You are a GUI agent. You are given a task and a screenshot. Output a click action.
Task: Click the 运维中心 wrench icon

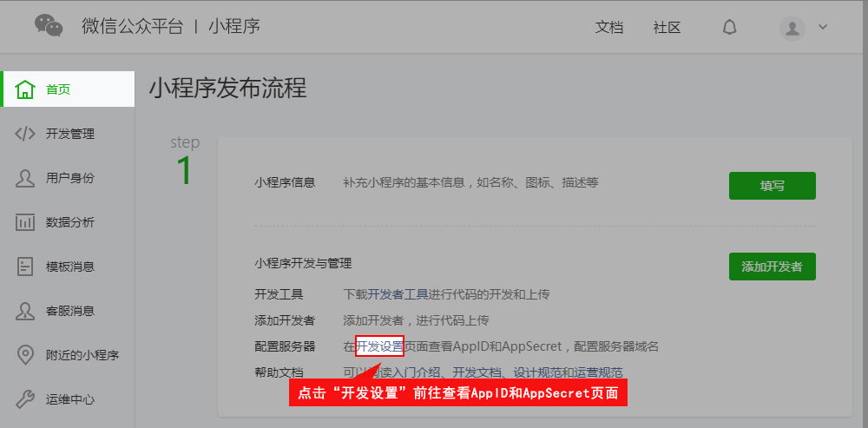click(25, 399)
